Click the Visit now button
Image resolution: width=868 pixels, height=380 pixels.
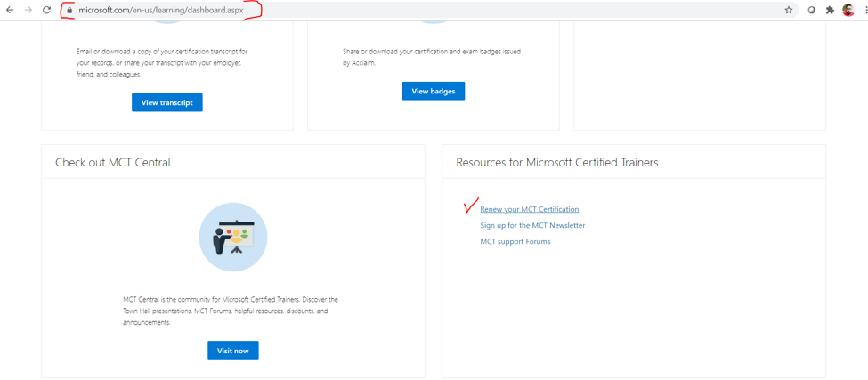pyautogui.click(x=233, y=350)
